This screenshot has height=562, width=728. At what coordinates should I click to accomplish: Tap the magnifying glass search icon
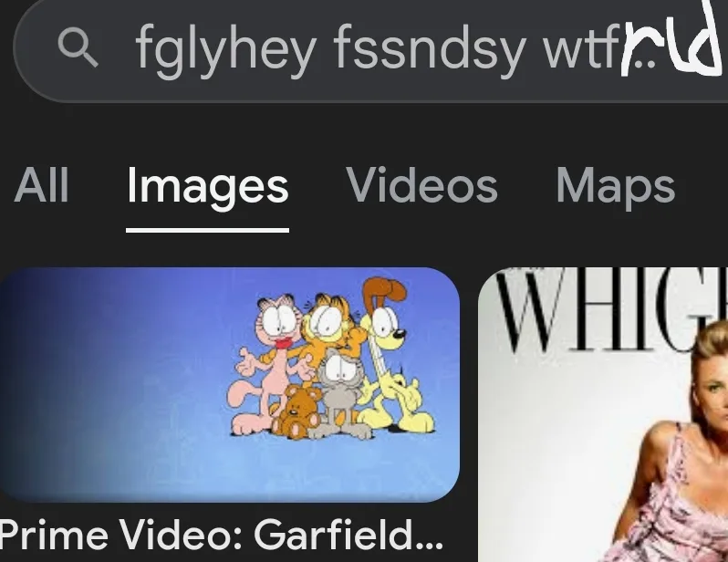click(x=78, y=47)
